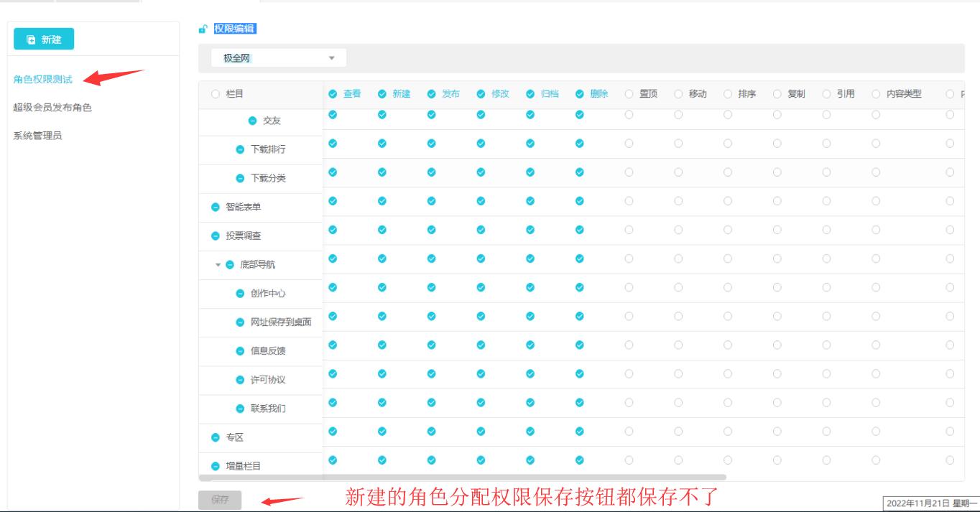The width and height of the screenshot is (980, 512).
Task: Select the 角色权限测试 role
Action: click(43, 80)
